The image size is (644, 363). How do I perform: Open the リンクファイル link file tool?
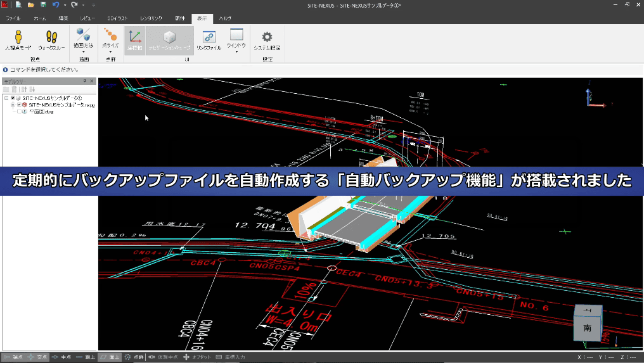(x=209, y=40)
